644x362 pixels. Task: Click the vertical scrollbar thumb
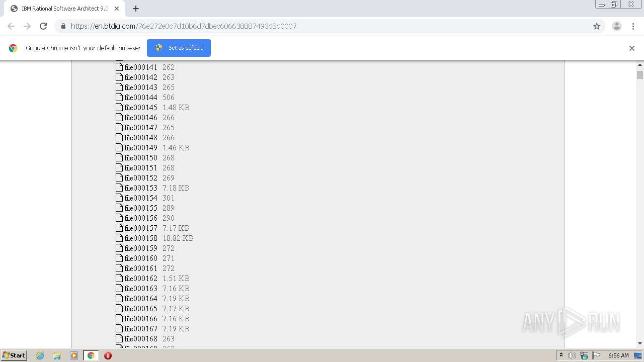click(x=640, y=75)
